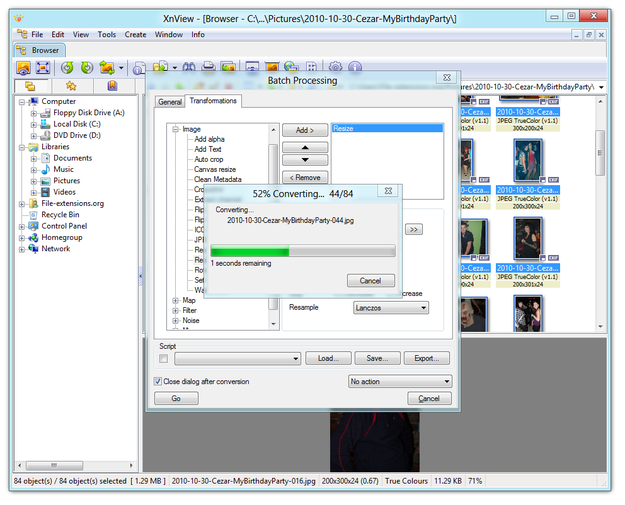Collapse the Libraries tree node

coord(22,147)
